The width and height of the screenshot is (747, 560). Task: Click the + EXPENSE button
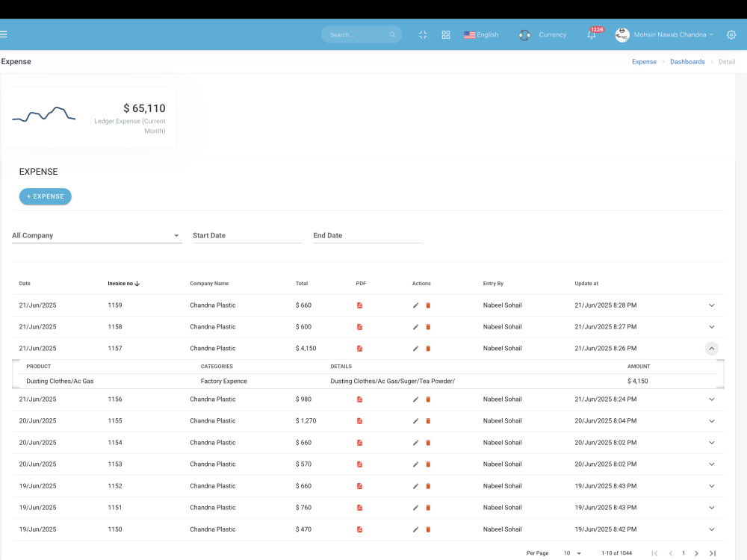tap(46, 196)
